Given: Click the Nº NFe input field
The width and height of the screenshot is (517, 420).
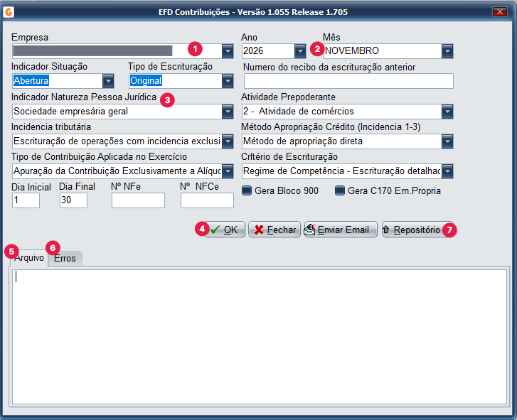Looking at the screenshot, I should [x=138, y=200].
